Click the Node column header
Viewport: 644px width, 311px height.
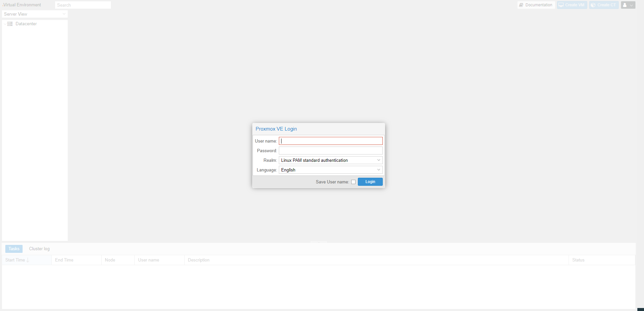click(x=118, y=260)
